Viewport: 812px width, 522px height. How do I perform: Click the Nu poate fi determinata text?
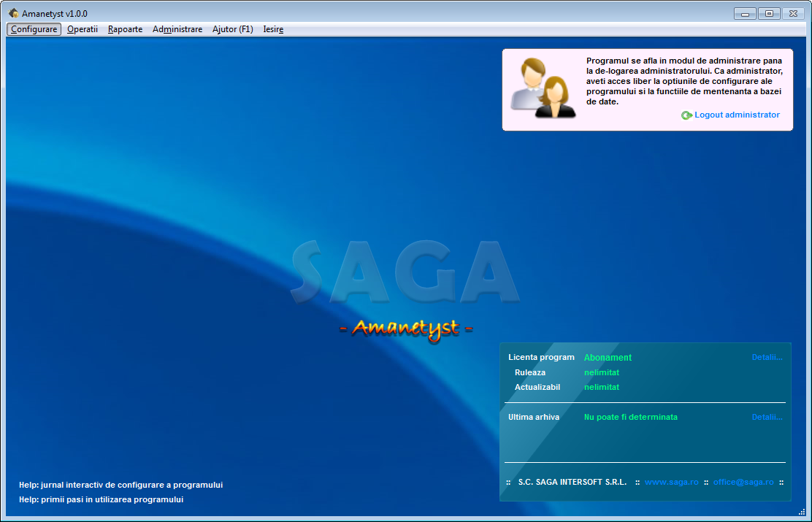click(631, 417)
